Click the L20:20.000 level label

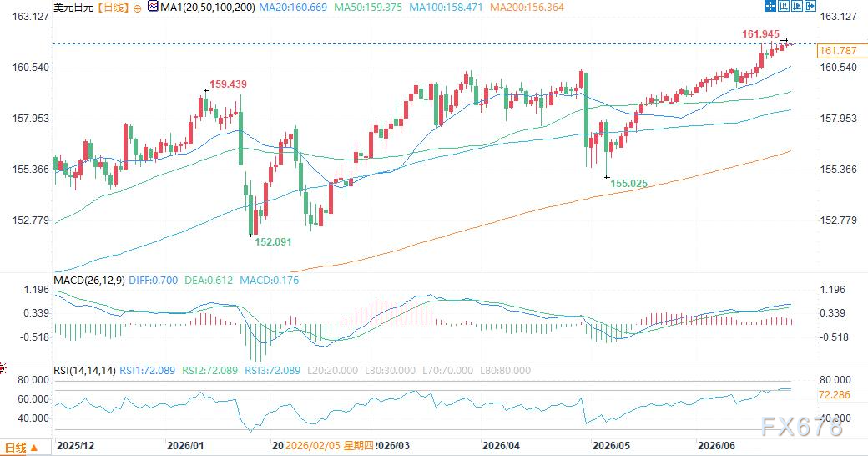pos(333,370)
